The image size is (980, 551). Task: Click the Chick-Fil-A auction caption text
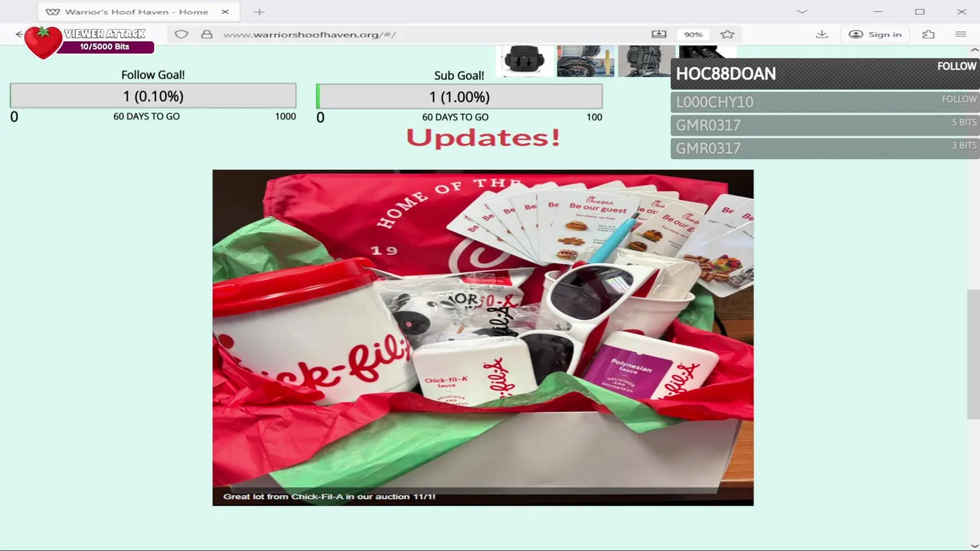pos(329,497)
